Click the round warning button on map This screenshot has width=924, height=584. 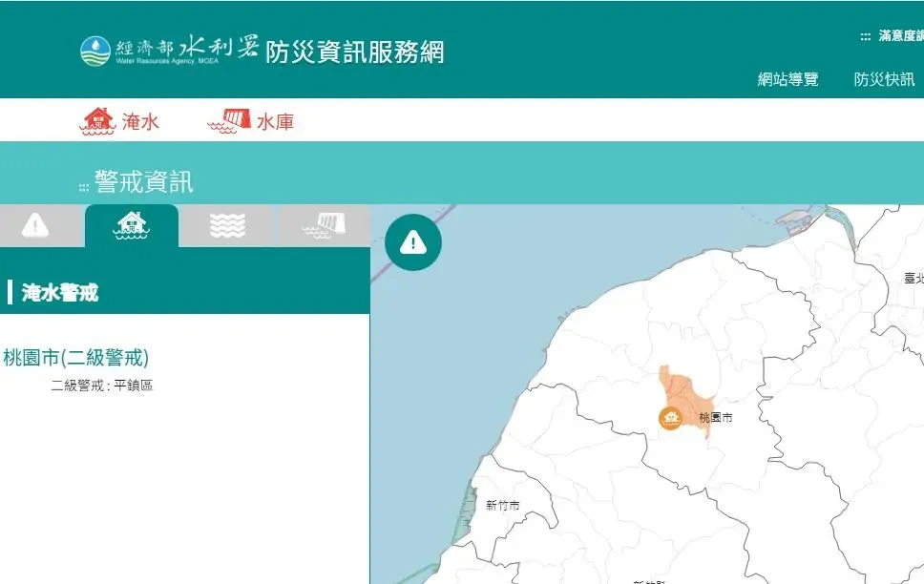[413, 242]
